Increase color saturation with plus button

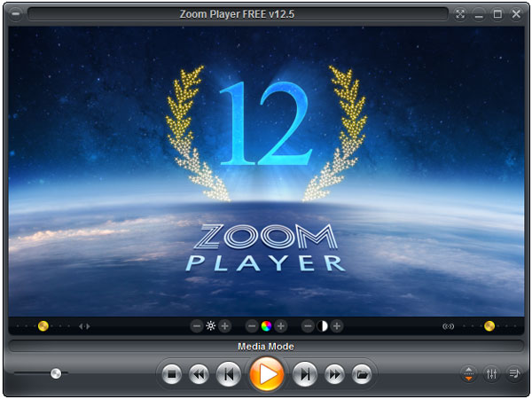[x=280, y=326]
